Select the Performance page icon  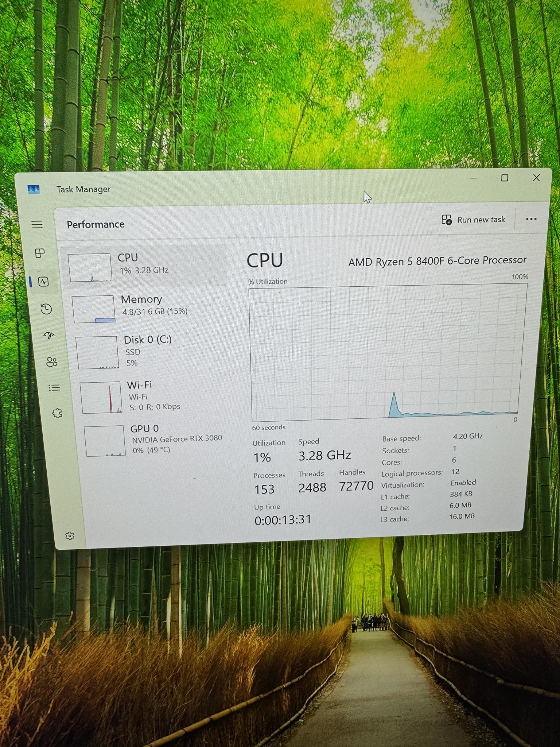43,282
